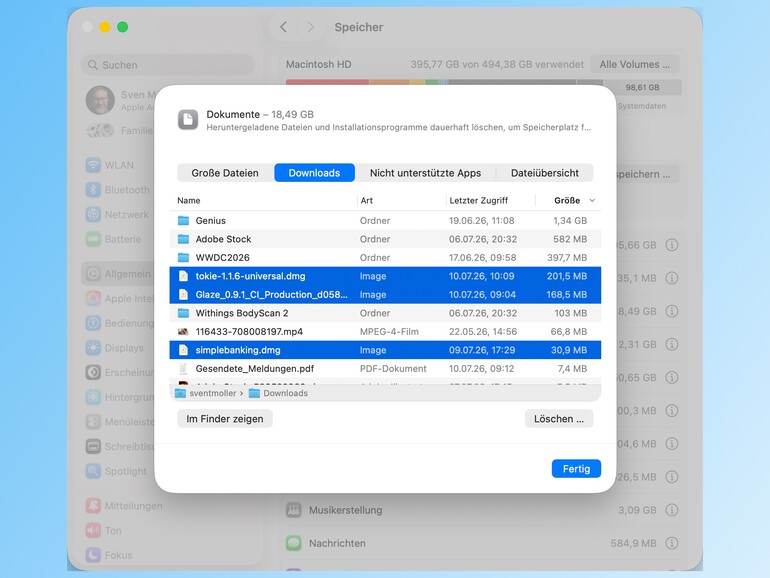
Task: Open the Alle Volumes dropdown
Action: click(634, 64)
